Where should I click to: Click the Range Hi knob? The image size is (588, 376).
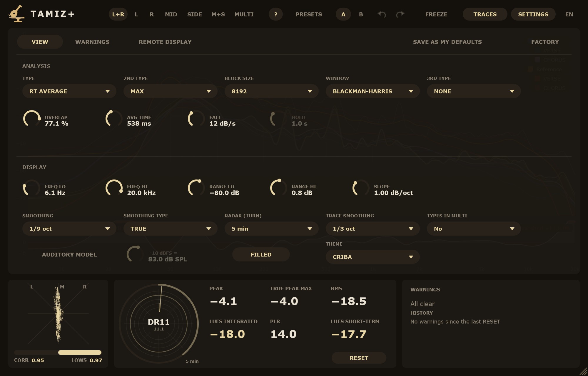(279, 188)
